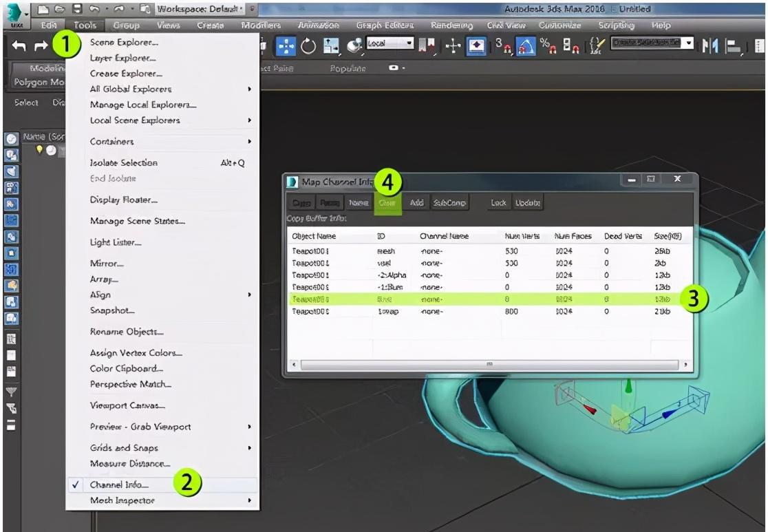This screenshot has width=768, height=532.
Task: Create a new scene from the title bar
Action: pos(43,9)
